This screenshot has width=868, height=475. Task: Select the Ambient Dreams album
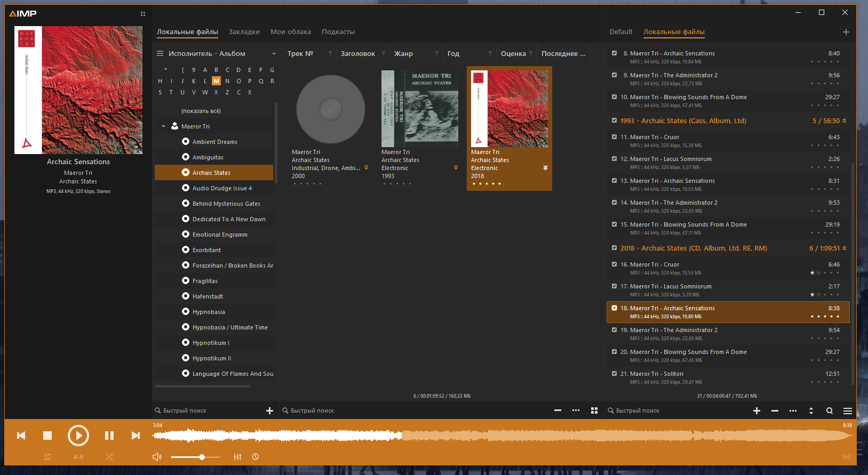click(214, 142)
